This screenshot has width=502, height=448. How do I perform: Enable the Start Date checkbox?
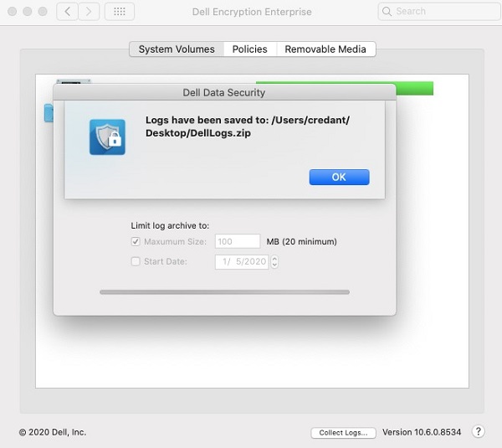click(x=136, y=261)
